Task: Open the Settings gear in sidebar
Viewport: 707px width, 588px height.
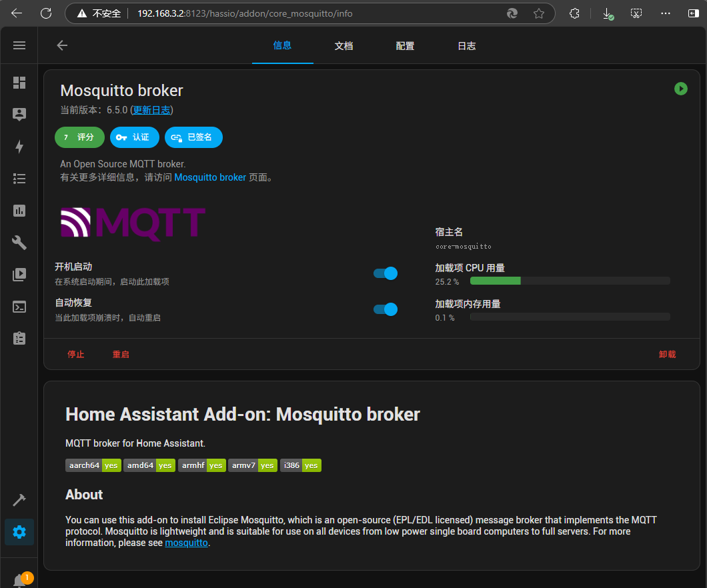Action: tap(19, 532)
